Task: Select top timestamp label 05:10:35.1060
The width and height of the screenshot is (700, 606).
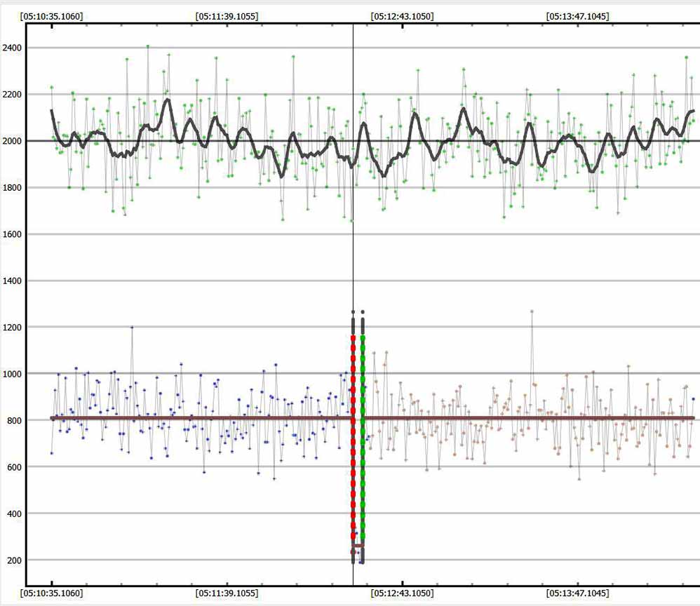Action: (x=52, y=17)
